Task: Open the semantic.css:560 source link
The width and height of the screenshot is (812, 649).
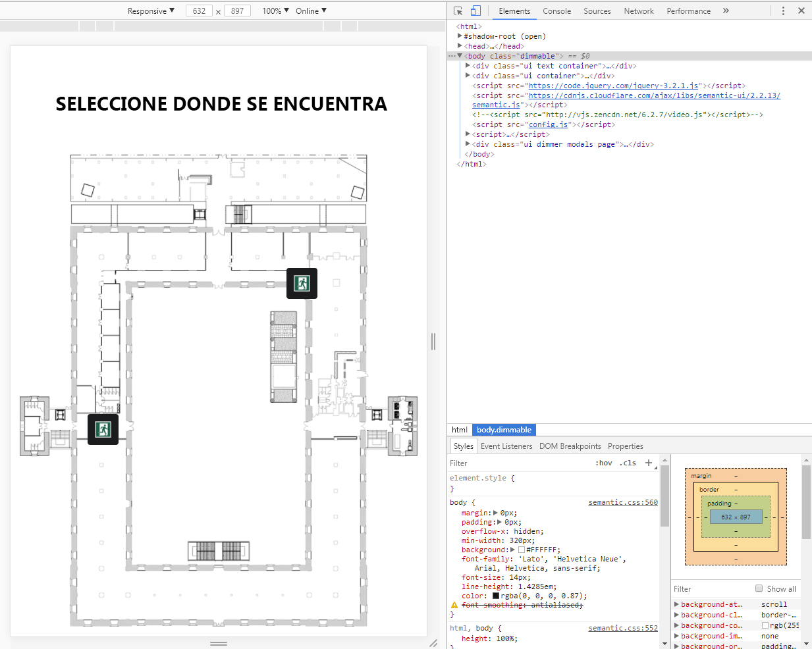Action: click(623, 502)
